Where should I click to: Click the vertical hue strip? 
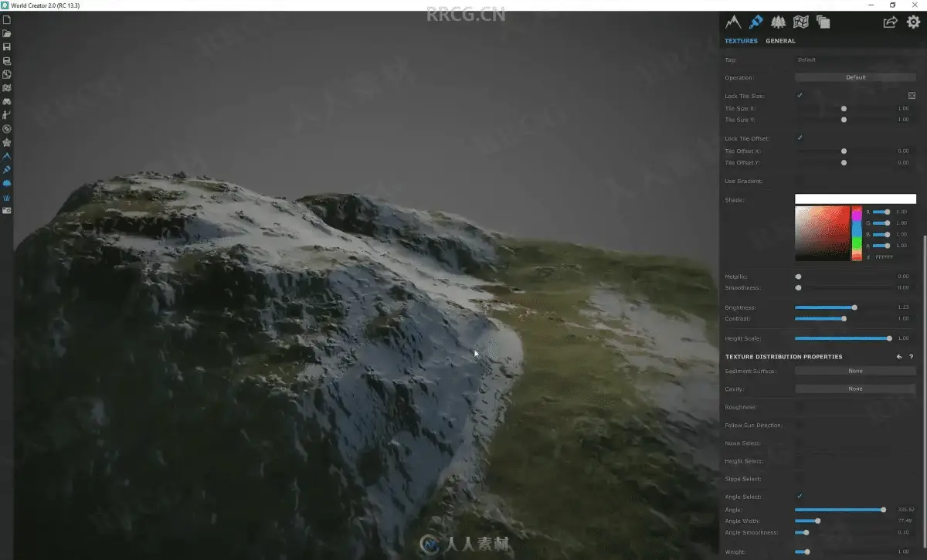(857, 234)
